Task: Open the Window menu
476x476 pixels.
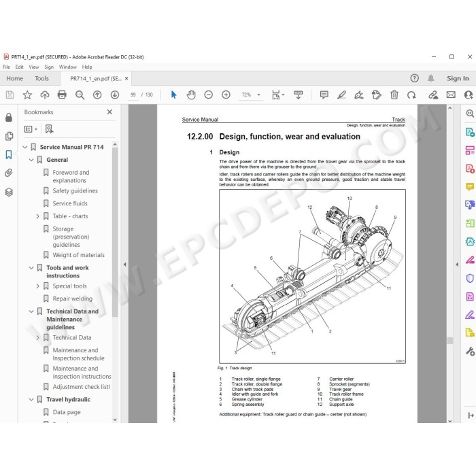Action: (x=68, y=67)
